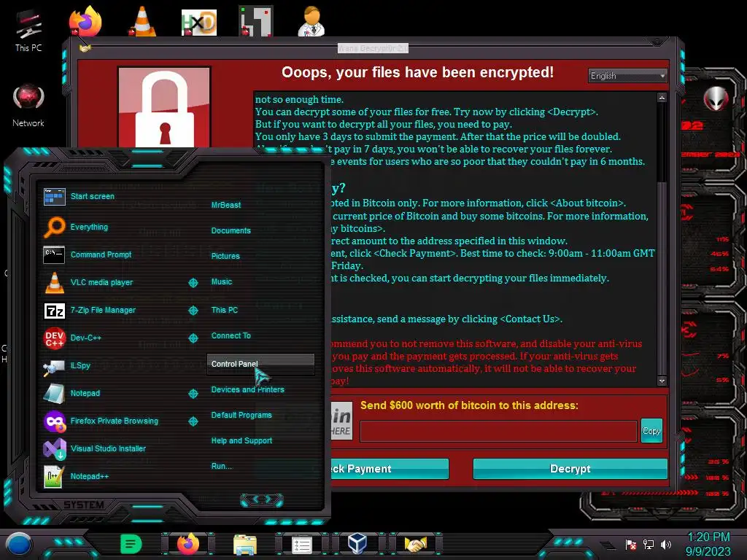The height and width of the screenshot is (560, 747).
Task: Click the date 9/9/2023 in taskbar
Action: coord(708,552)
